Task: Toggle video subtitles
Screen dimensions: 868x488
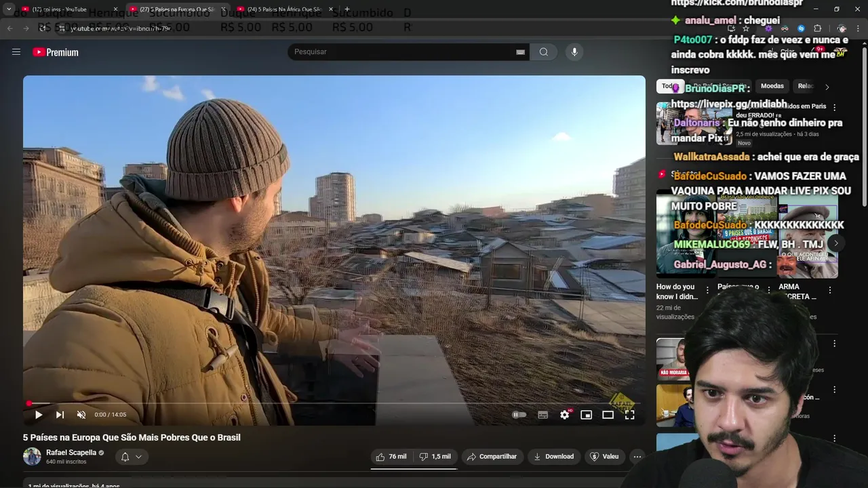Action: point(542,415)
